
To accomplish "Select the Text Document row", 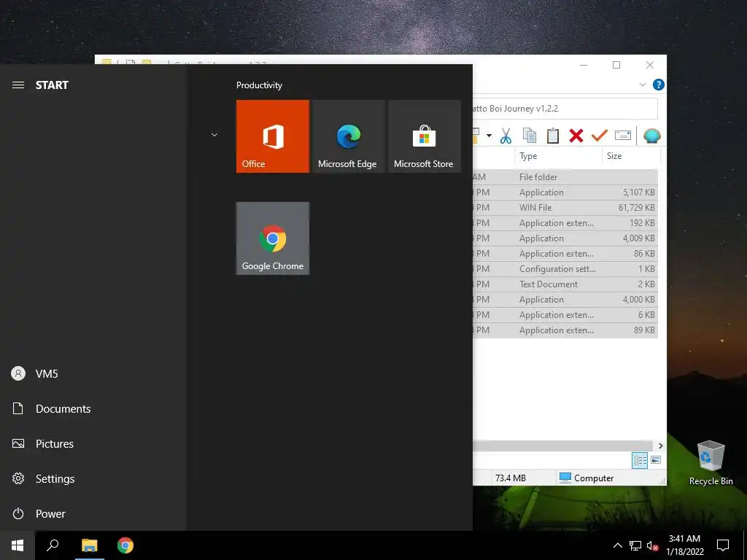I will click(x=565, y=284).
